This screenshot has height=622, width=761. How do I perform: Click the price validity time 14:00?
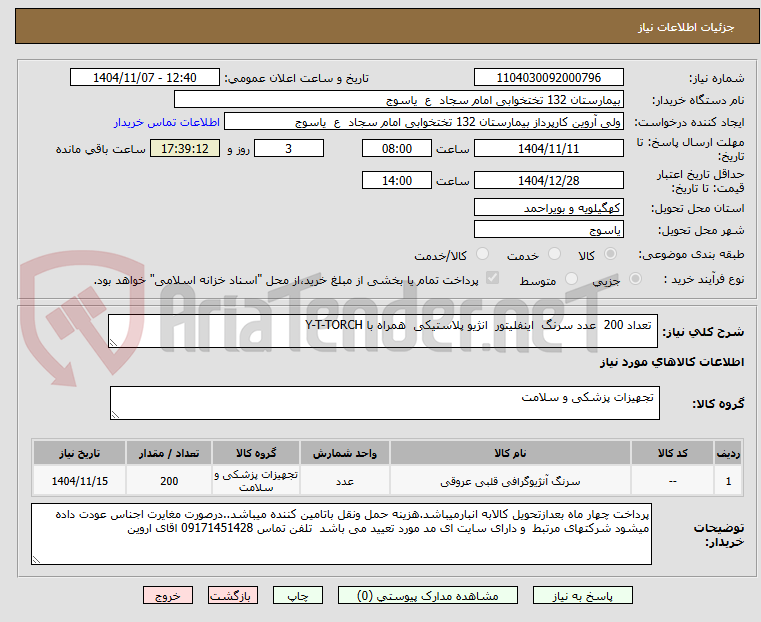click(397, 180)
